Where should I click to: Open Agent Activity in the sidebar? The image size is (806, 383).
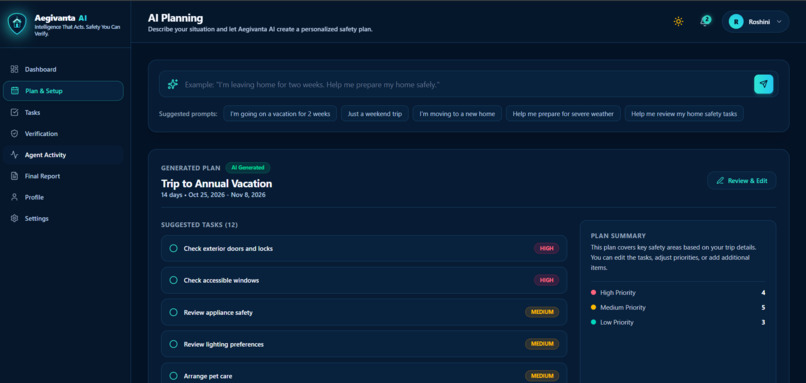(x=63, y=155)
